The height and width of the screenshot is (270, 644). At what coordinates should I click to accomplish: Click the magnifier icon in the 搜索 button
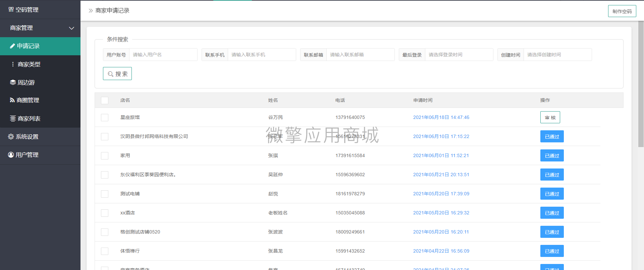pyautogui.click(x=110, y=74)
